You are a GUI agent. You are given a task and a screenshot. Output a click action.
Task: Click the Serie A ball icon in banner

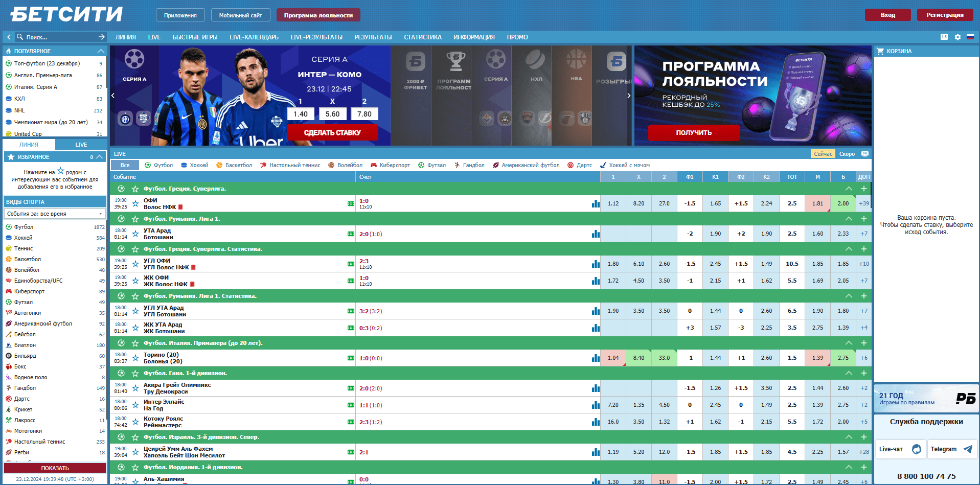(x=134, y=59)
